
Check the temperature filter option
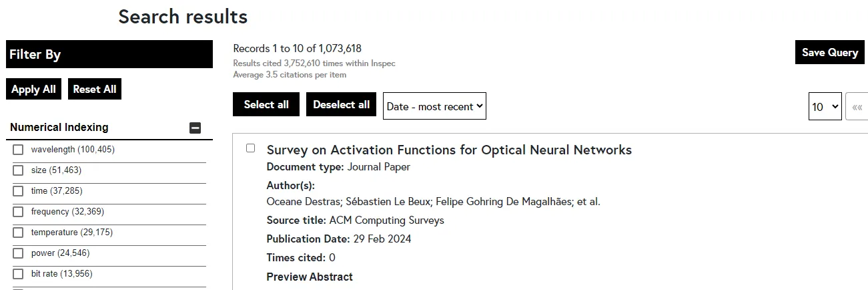(18, 233)
